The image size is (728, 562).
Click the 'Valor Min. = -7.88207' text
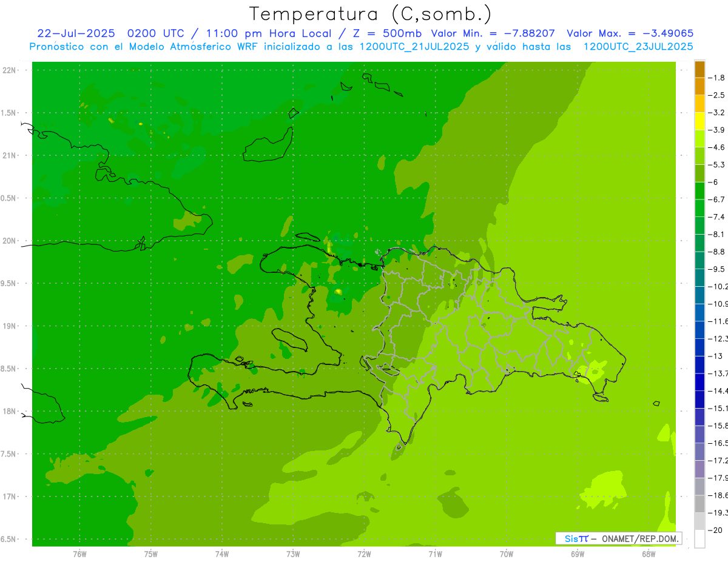click(493, 33)
